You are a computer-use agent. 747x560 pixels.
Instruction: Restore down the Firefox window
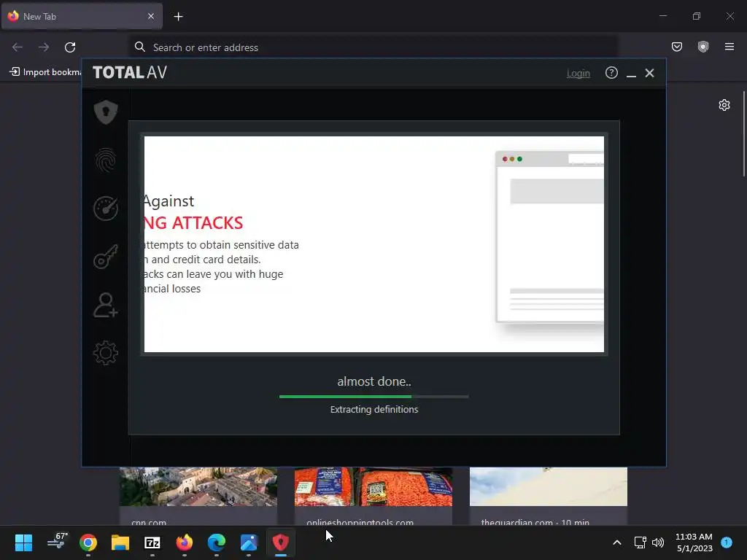click(697, 16)
